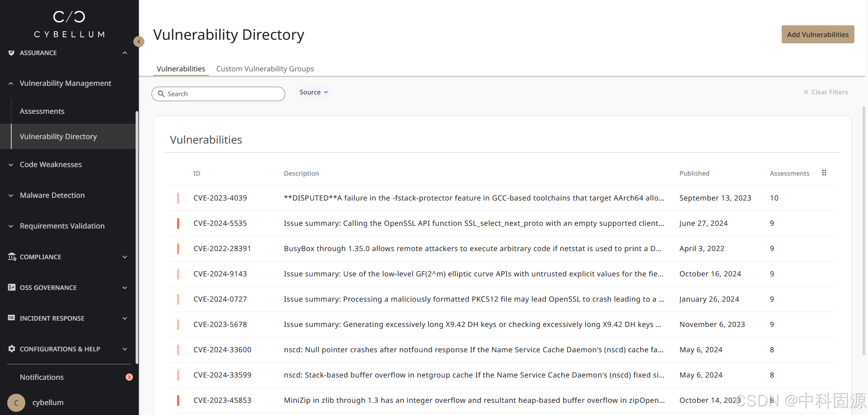Click the OSS Governance icon
Screen dimensions: 868x415
(x=12, y=287)
